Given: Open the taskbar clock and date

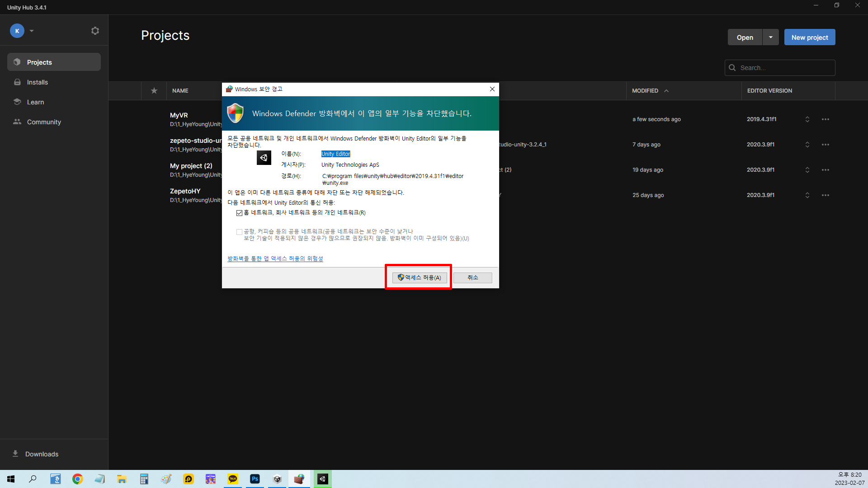Looking at the screenshot, I should [849, 479].
